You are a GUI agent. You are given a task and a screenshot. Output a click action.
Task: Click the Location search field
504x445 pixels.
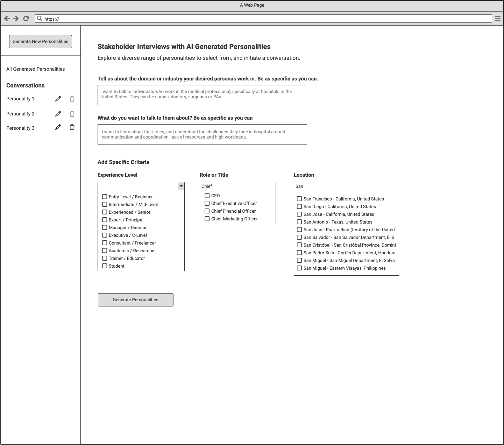346,186
